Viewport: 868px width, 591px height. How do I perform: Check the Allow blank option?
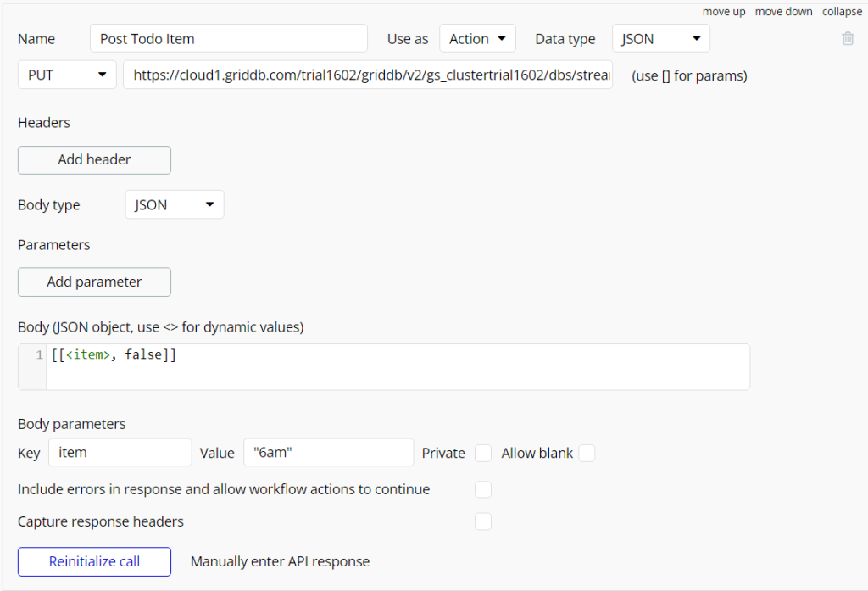coord(587,453)
